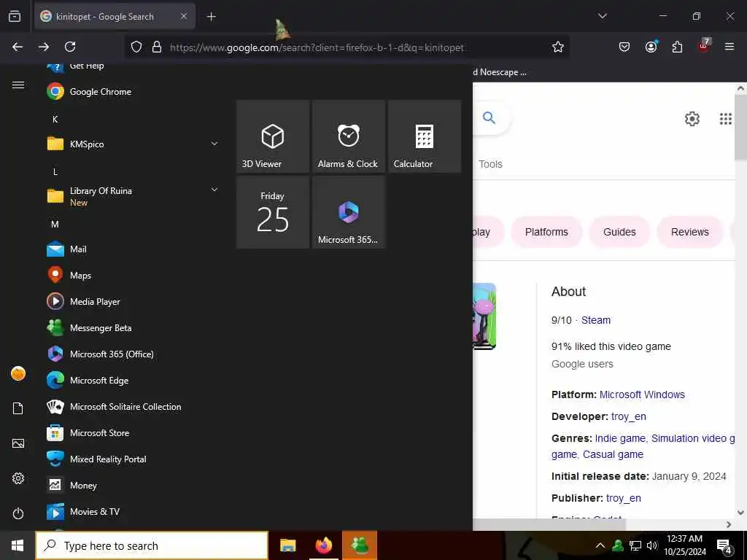Screen dimensions: 747x560
Task: Open the Calculator tile
Action: coord(425,136)
